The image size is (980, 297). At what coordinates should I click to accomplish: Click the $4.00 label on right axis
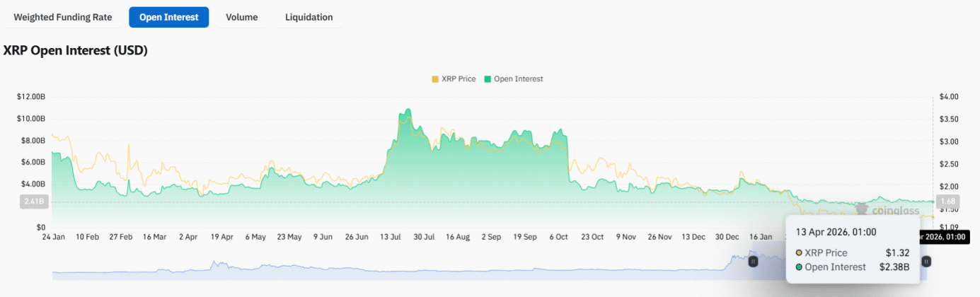tap(949, 97)
